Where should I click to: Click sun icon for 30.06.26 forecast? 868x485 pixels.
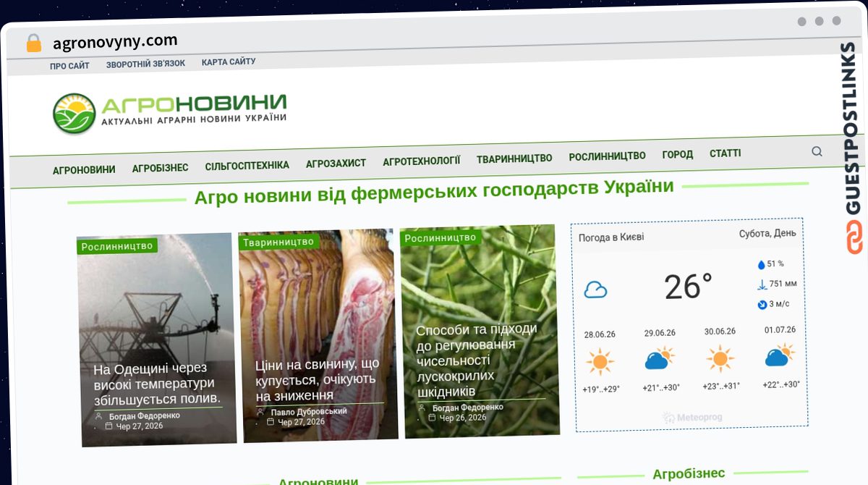tap(720, 358)
